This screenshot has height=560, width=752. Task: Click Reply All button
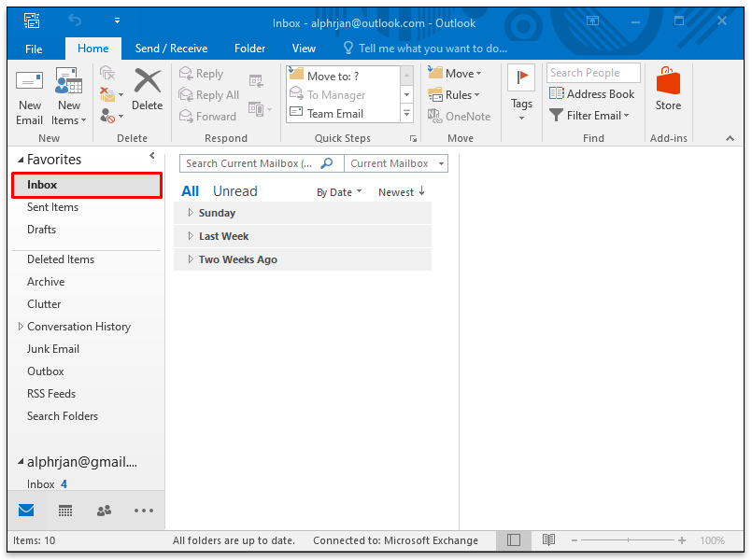[x=208, y=95]
